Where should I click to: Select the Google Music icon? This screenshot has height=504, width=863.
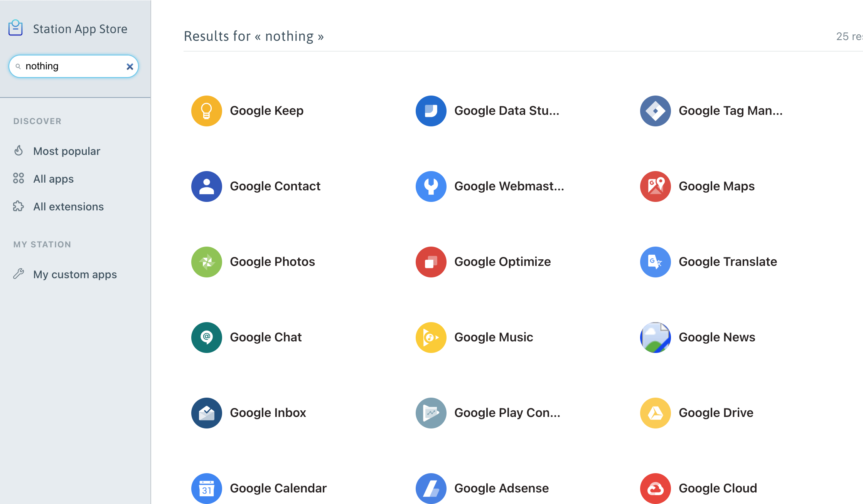click(431, 337)
